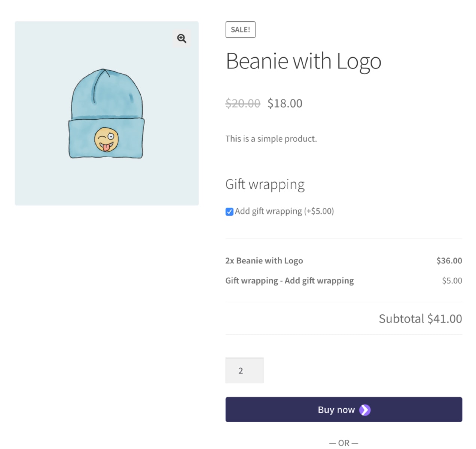Click the purple arrow icon in Buy now
This screenshot has height=449, width=476.
tap(365, 410)
